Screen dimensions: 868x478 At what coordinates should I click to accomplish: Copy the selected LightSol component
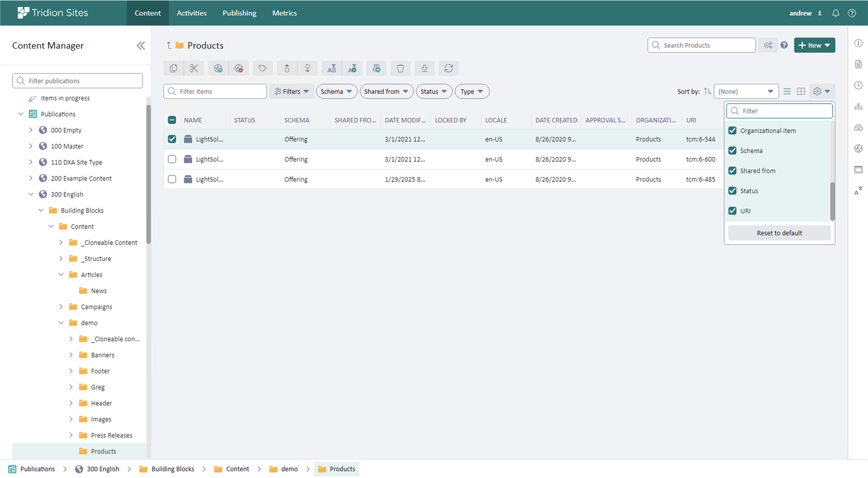pos(173,68)
